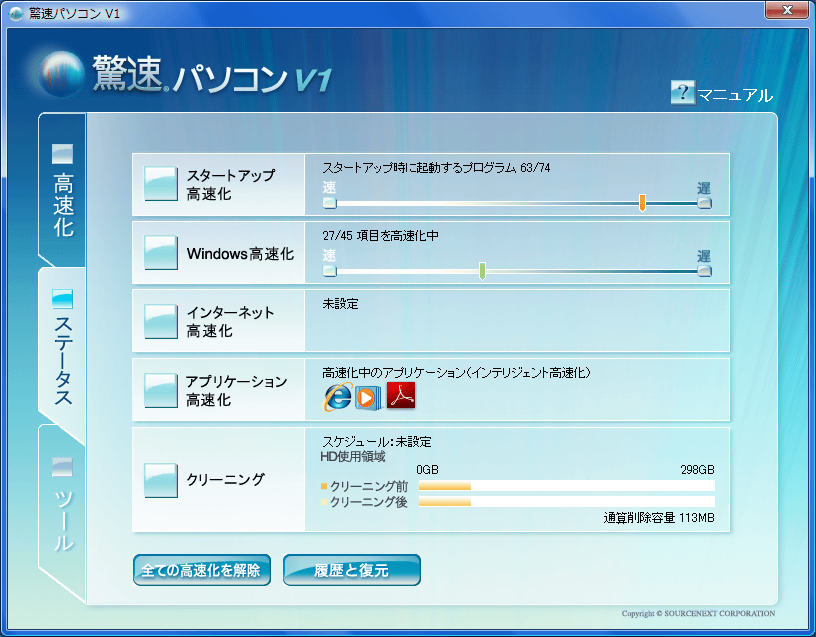816x637 pixels.
Task: Click the マニュアル link text
Action: click(735, 95)
